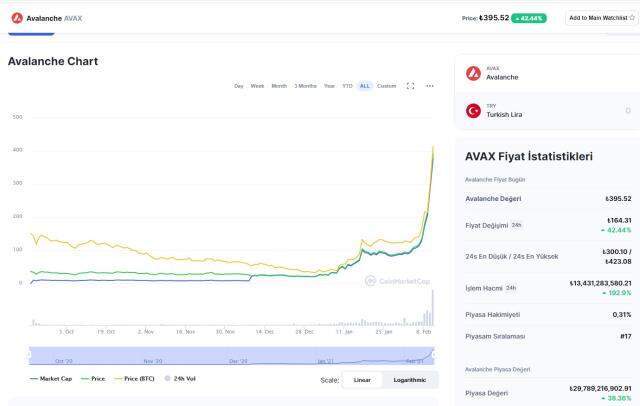Click the price spike at the chart's right edge
Screen dimensions: 640x406
(433, 152)
